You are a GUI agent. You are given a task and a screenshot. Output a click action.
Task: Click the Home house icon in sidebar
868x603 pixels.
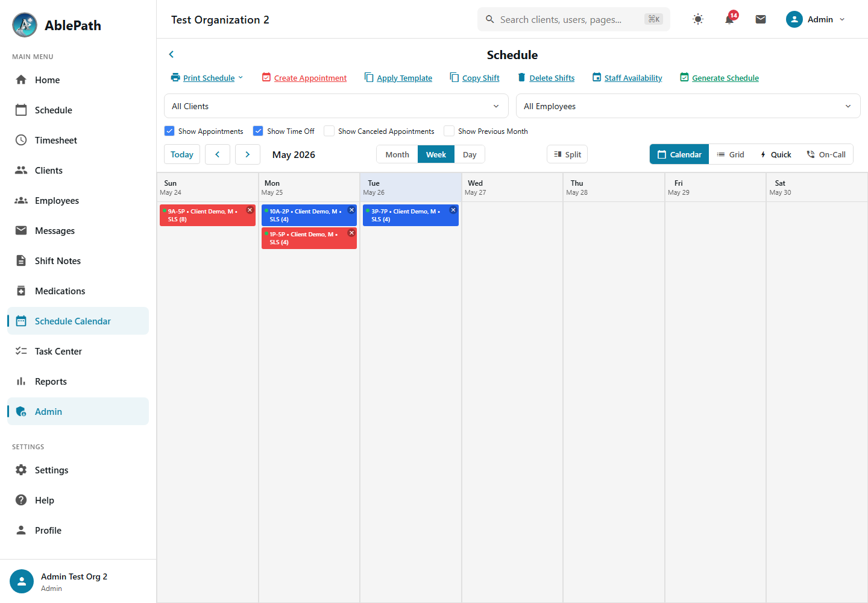[x=21, y=80]
